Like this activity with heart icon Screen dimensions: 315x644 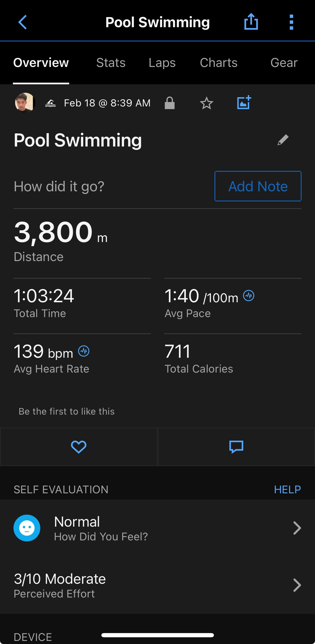79,447
